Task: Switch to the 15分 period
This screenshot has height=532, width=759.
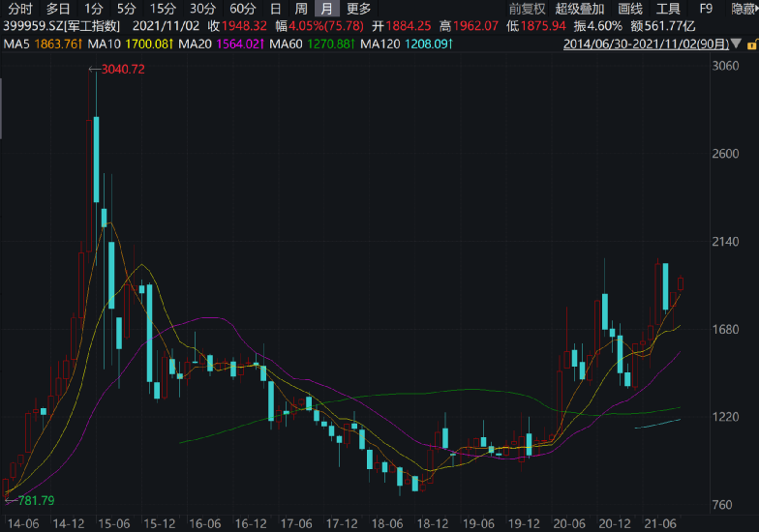Action: [x=163, y=9]
